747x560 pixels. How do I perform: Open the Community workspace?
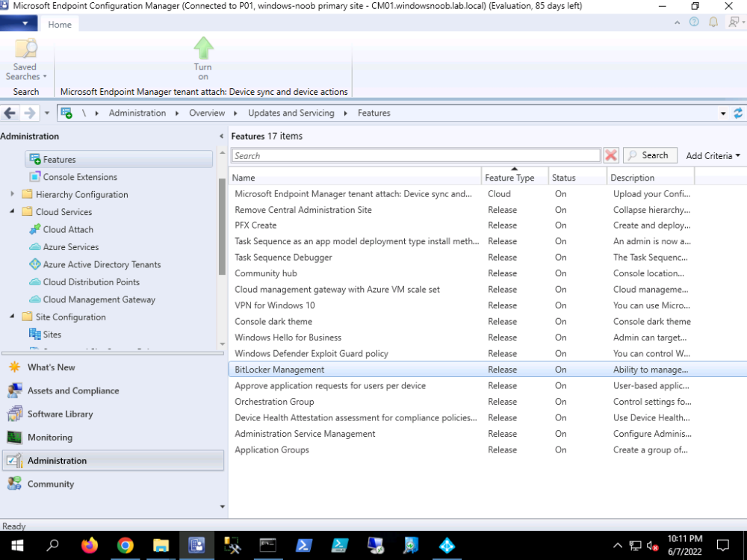113,484
